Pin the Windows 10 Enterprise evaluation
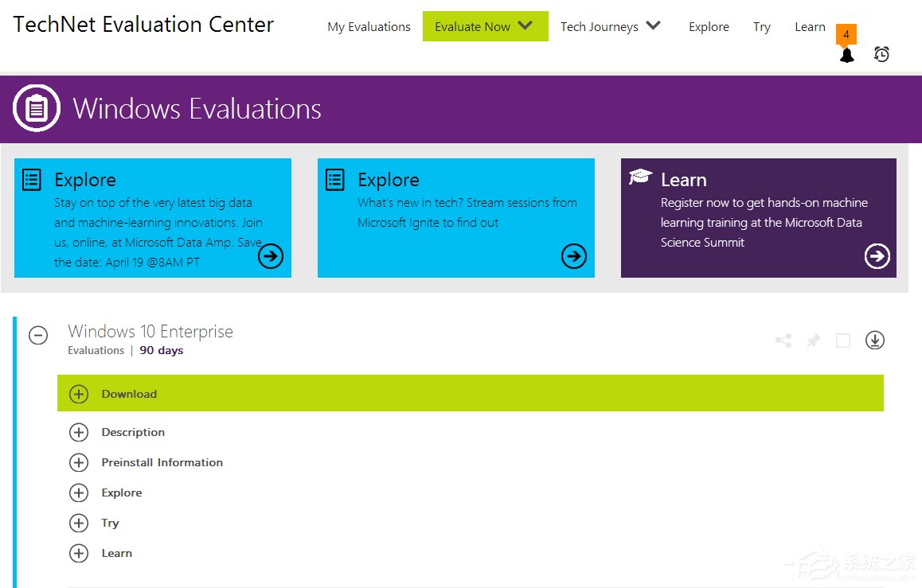 tap(813, 340)
